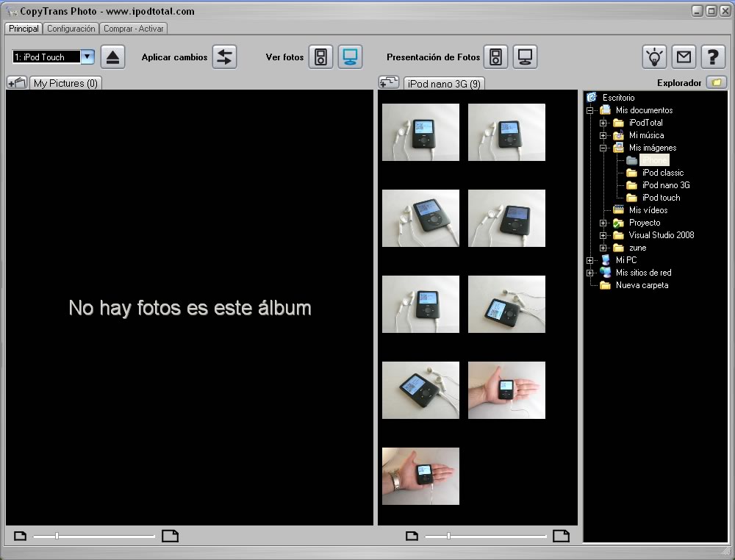Select the Proyecto folder label

pyautogui.click(x=645, y=223)
